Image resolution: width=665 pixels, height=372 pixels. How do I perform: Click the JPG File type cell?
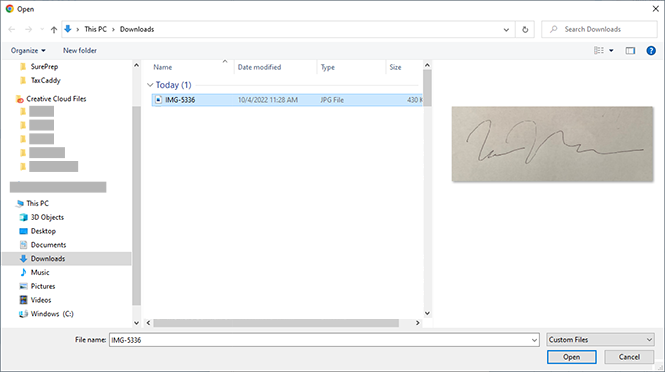pos(332,100)
